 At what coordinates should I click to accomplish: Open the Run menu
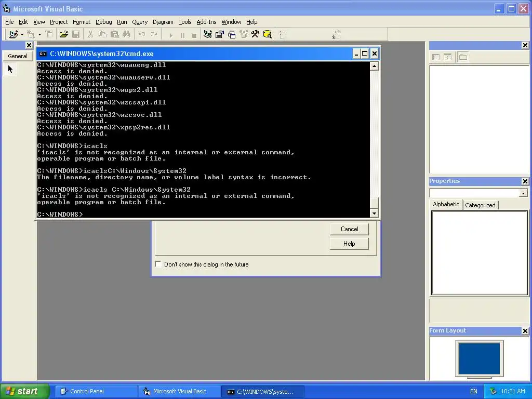[122, 22]
